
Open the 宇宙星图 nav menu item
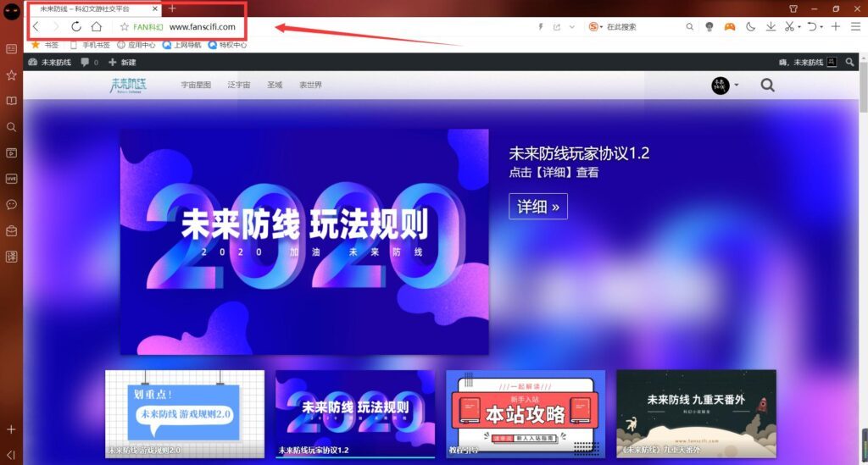(196, 85)
